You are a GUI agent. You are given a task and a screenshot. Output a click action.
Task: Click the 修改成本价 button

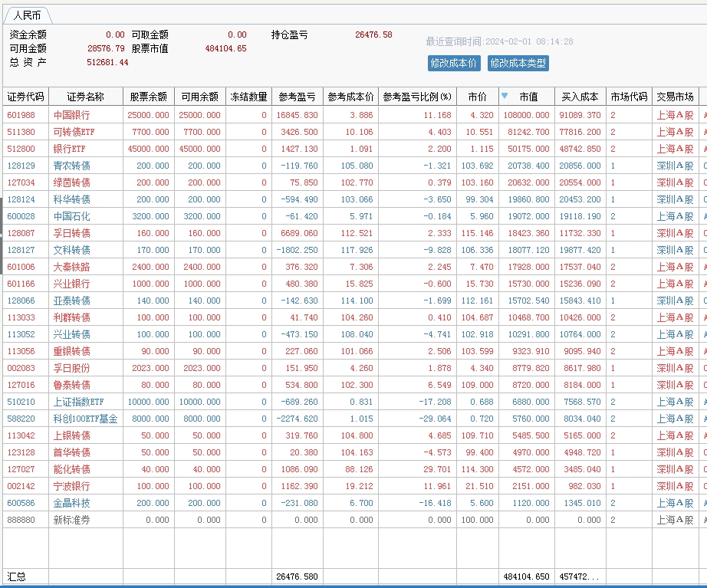(x=454, y=63)
